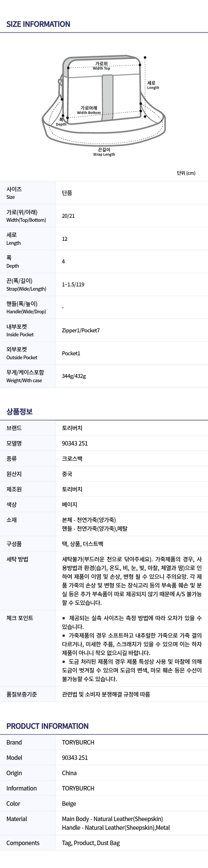
Task: Click the SIZE INFORMATION heading
Action: click(x=38, y=24)
